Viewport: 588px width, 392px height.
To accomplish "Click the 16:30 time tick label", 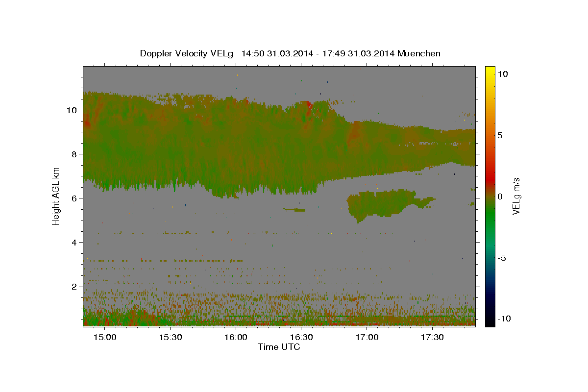I will click(301, 337).
